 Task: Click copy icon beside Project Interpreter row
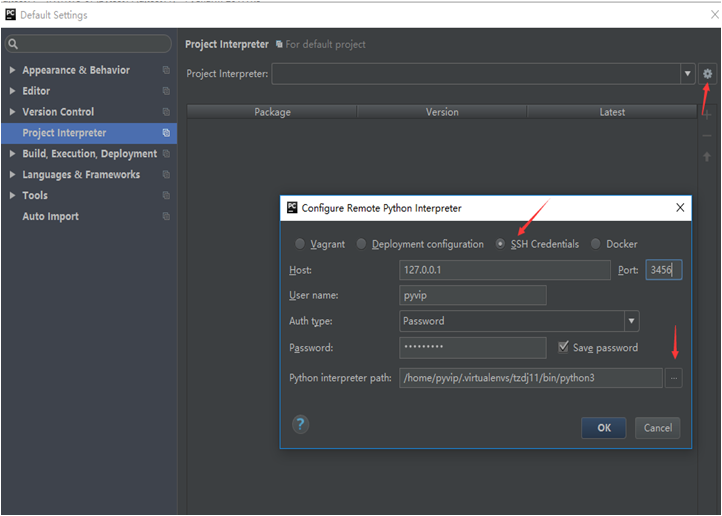[166, 133]
